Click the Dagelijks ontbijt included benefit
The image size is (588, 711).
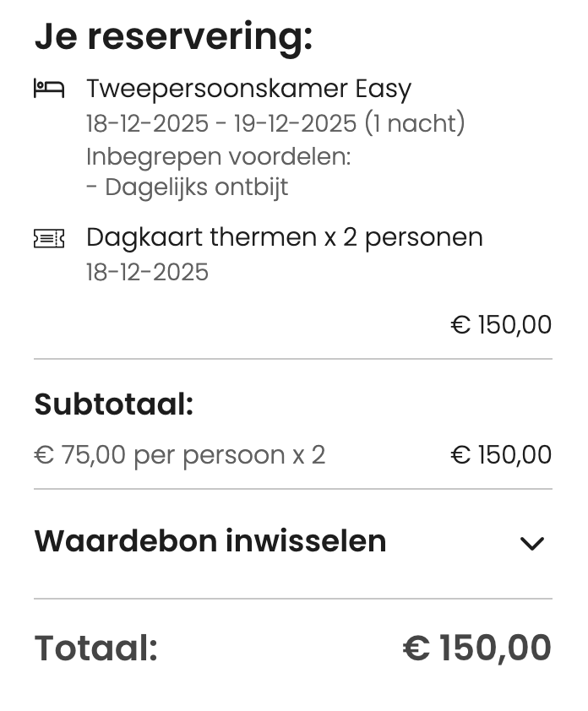click(188, 186)
